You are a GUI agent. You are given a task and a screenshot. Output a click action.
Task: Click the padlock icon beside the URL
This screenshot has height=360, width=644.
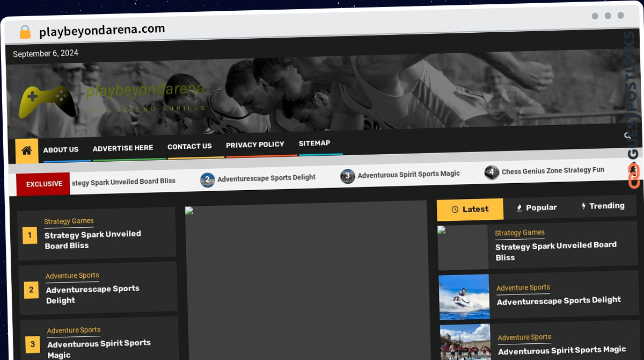pos(25,32)
